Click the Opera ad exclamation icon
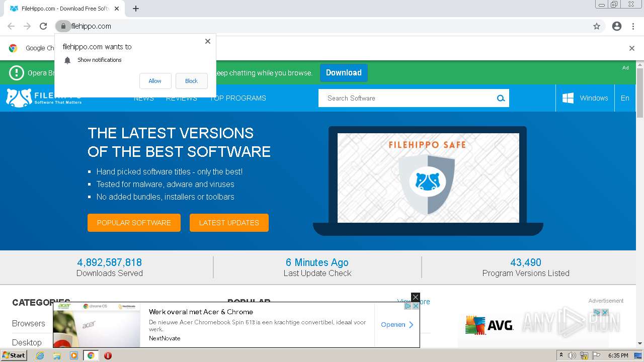The height and width of the screenshot is (362, 644). pos(17,73)
